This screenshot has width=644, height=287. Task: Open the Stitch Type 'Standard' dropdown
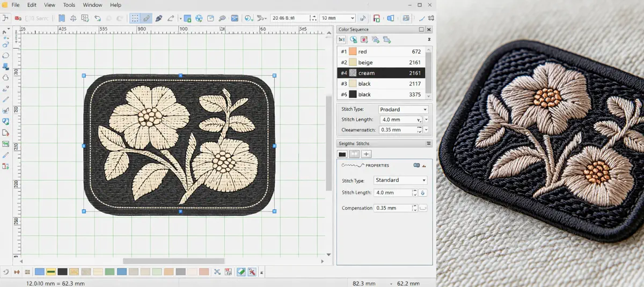(x=401, y=180)
